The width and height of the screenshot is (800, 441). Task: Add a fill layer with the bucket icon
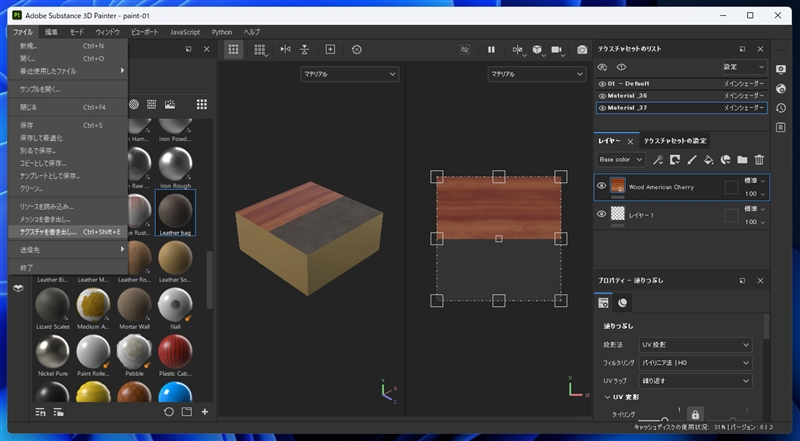tap(709, 160)
